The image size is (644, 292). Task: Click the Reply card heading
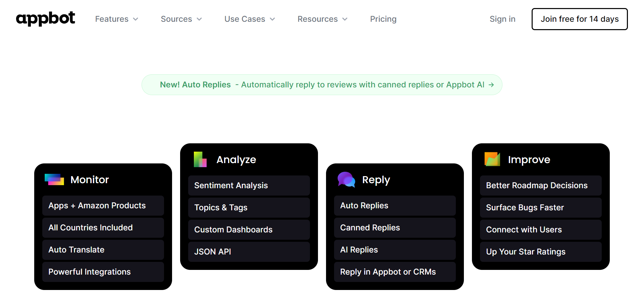[x=376, y=180]
